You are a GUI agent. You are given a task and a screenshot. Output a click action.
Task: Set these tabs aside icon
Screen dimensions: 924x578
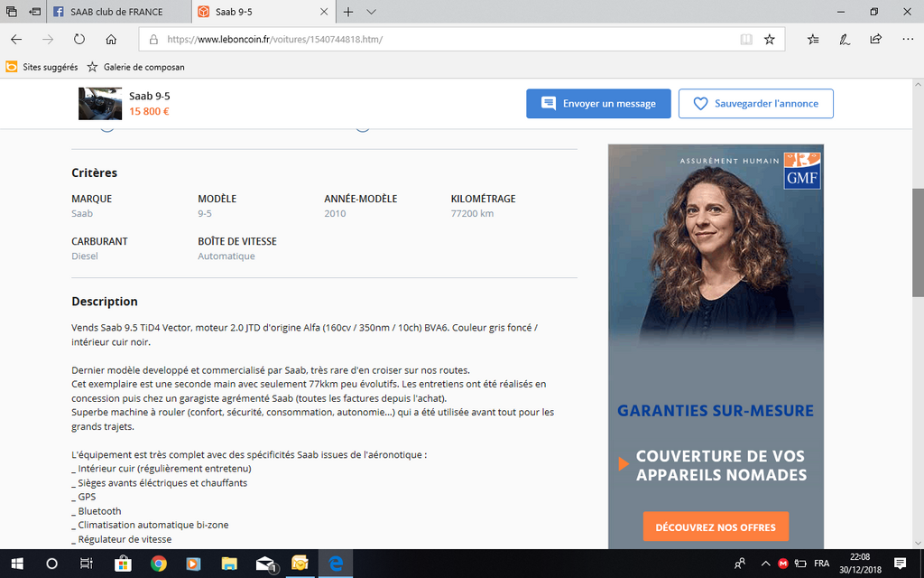[35, 12]
